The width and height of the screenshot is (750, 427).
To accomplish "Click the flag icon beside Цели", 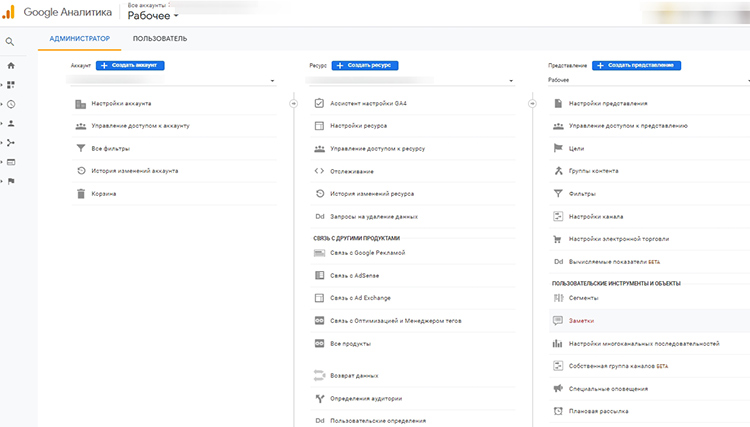I will point(558,148).
